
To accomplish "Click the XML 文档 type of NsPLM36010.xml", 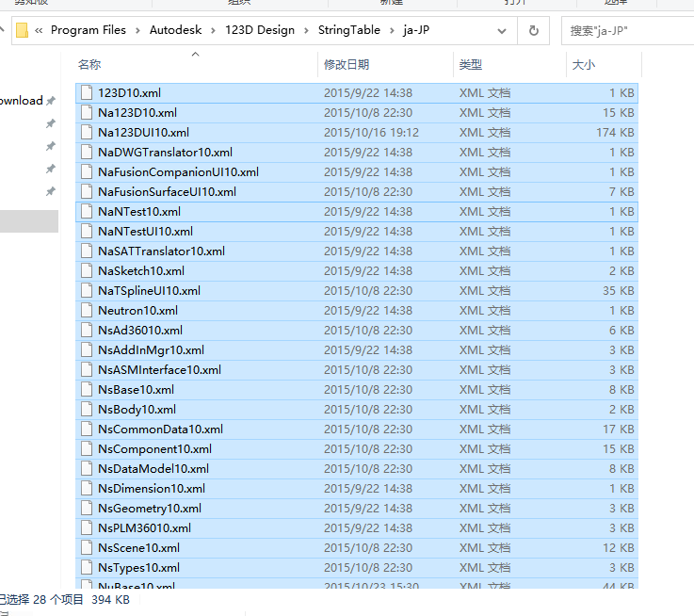I will (485, 527).
